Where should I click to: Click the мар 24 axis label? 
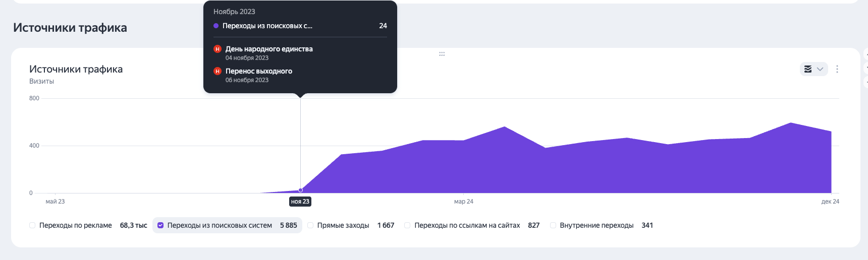pos(463,202)
